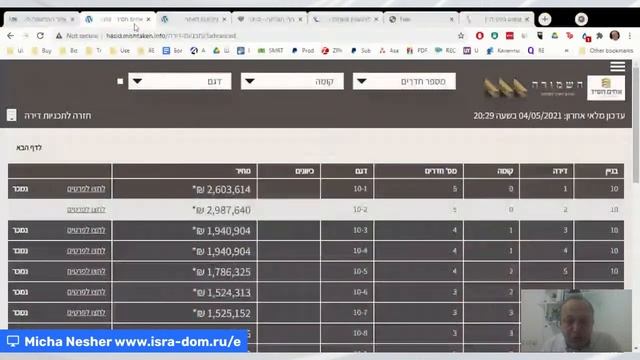Open the green shield extension icon
The width and height of the screenshot is (640, 360).
pos(495,36)
